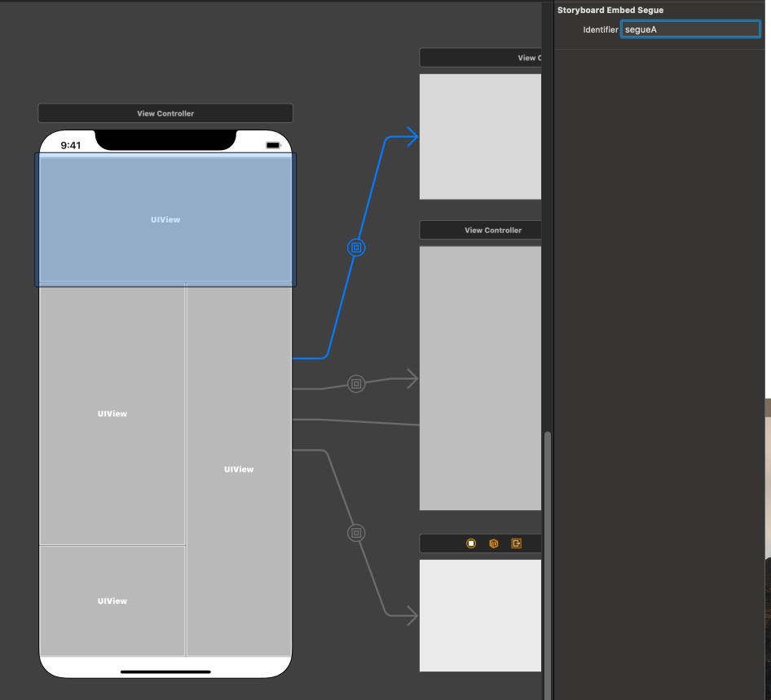Click the canvas vertical scrollbar thumb

tap(547, 566)
